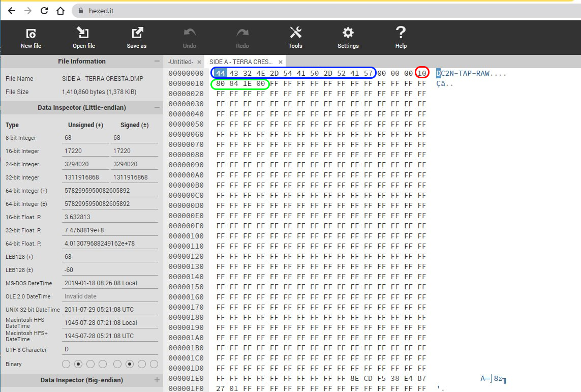581x392 pixels.
Task: Open Help question mark
Action: point(401,32)
